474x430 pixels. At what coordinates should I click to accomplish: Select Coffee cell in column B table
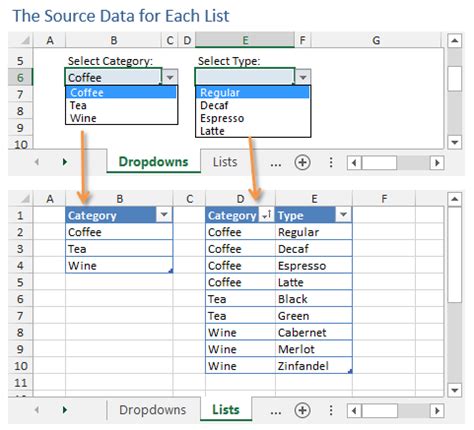tap(119, 232)
